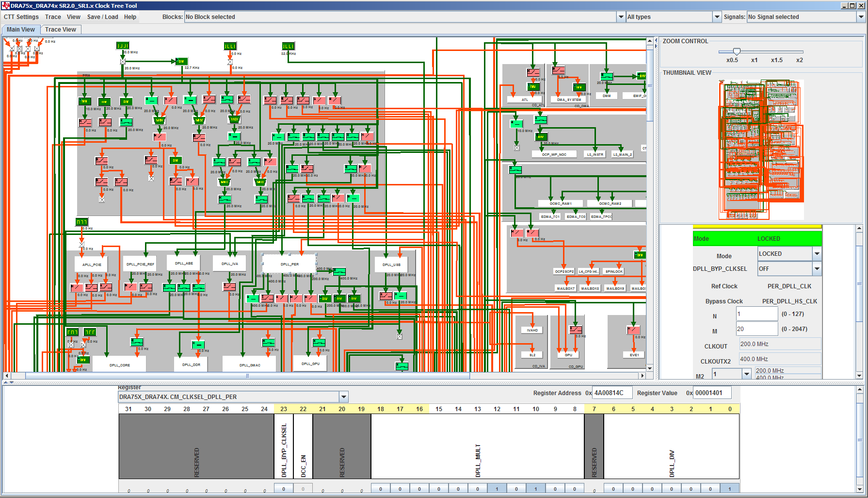Image resolution: width=868 pixels, height=498 pixels.
Task: Open the Help menu
Action: point(130,17)
